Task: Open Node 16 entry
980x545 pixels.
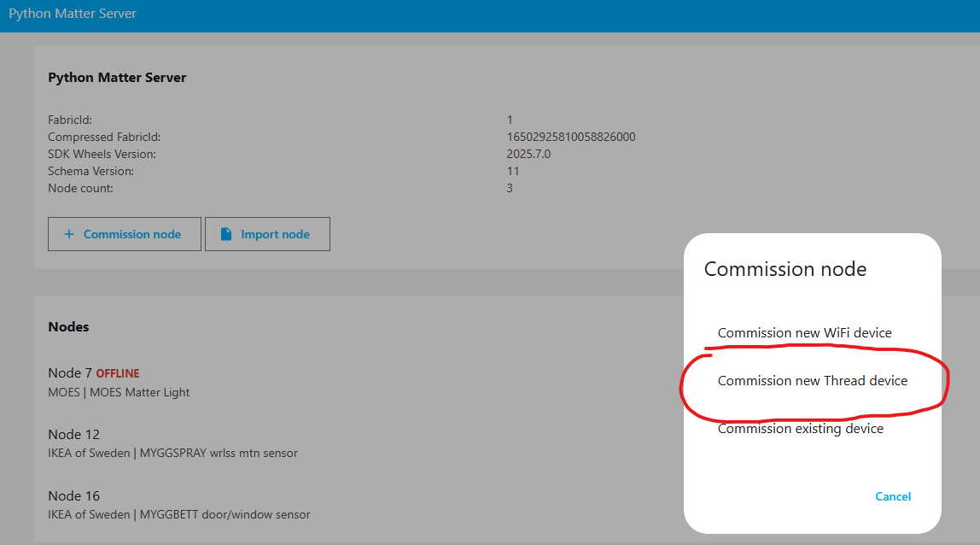Action: pos(73,495)
